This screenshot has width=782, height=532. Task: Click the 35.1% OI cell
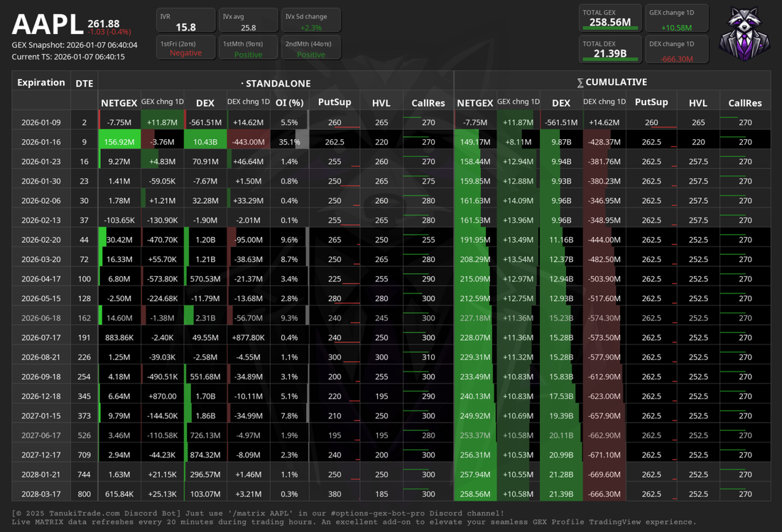click(x=289, y=141)
